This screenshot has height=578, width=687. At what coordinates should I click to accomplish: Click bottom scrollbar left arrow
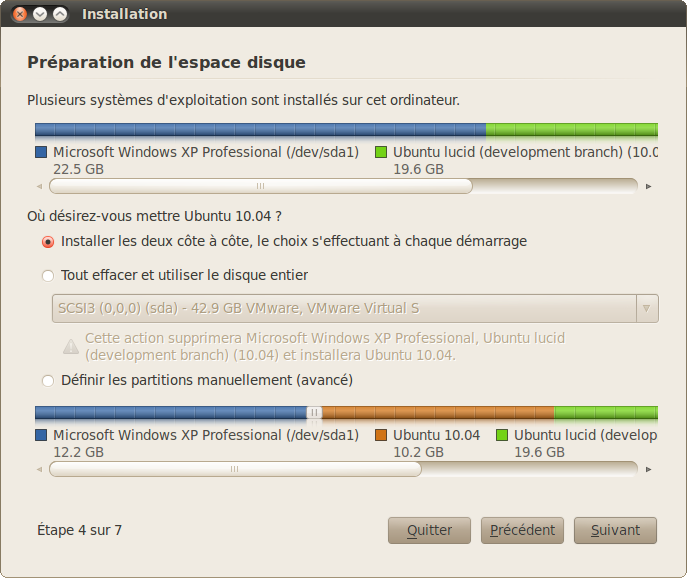click(39, 469)
